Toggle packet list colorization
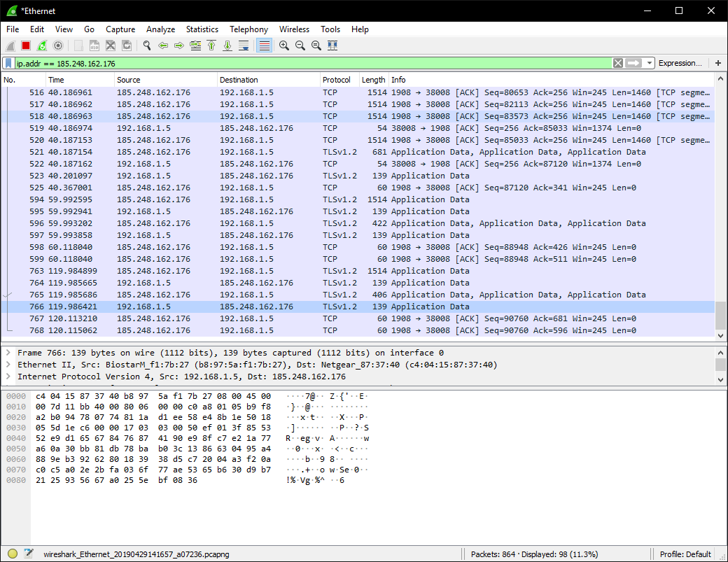Viewport: 728px width, 562px height. (264, 45)
